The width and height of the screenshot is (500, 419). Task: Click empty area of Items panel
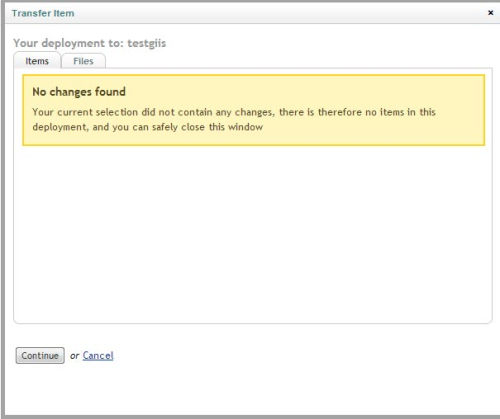click(x=253, y=233)
